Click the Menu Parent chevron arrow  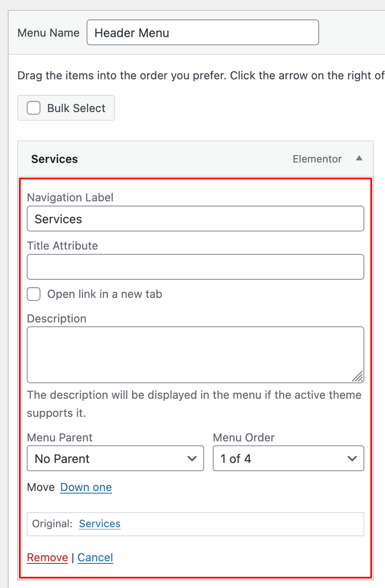192,459
